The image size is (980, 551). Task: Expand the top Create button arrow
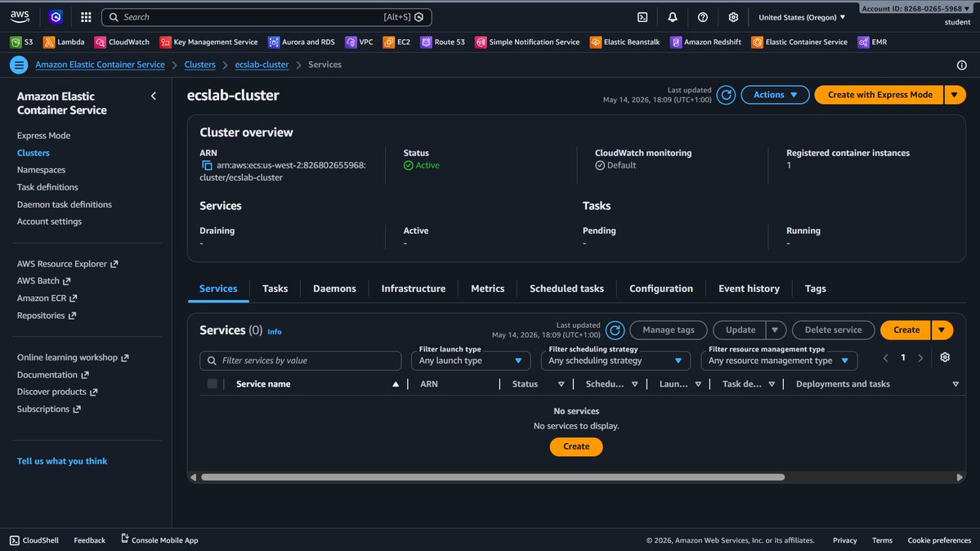click(942, 330)
